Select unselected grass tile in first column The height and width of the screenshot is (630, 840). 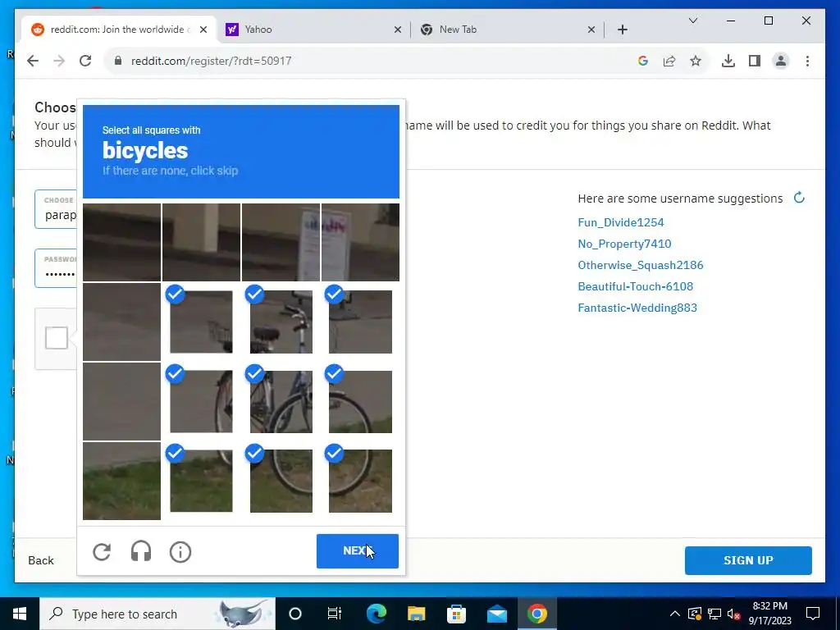coord(121,481)
